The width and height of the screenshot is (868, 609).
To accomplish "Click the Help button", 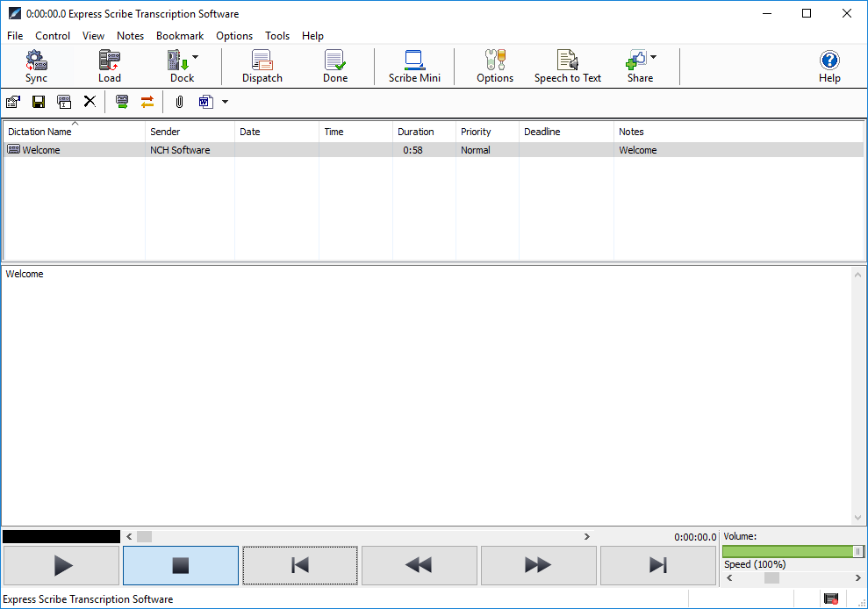I will pos(829,65).
